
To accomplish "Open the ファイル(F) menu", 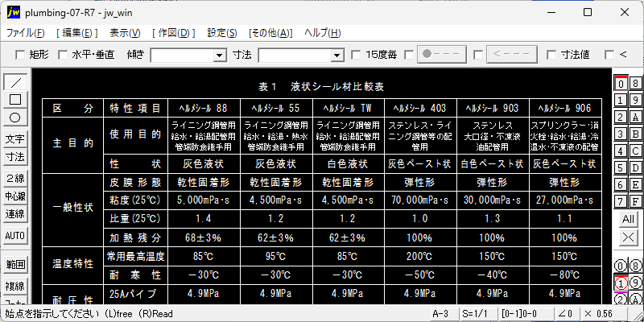I will (26, 33).
